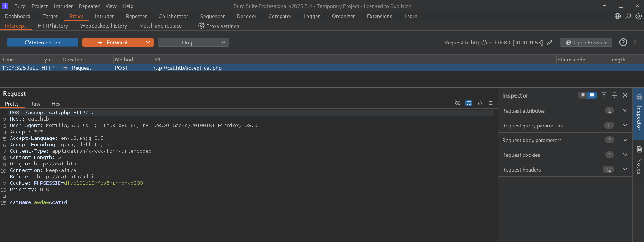
Task: Click Open browser button
Action: tap(586, 43)
